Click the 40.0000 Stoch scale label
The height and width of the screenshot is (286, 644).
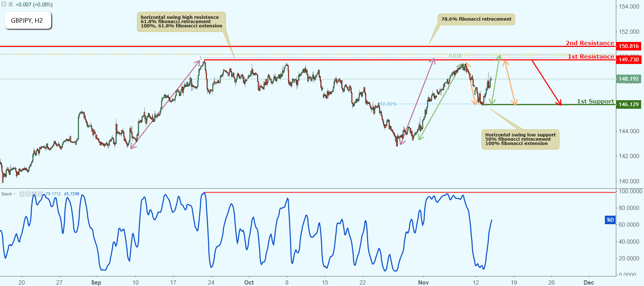click(x=629, y=242)
